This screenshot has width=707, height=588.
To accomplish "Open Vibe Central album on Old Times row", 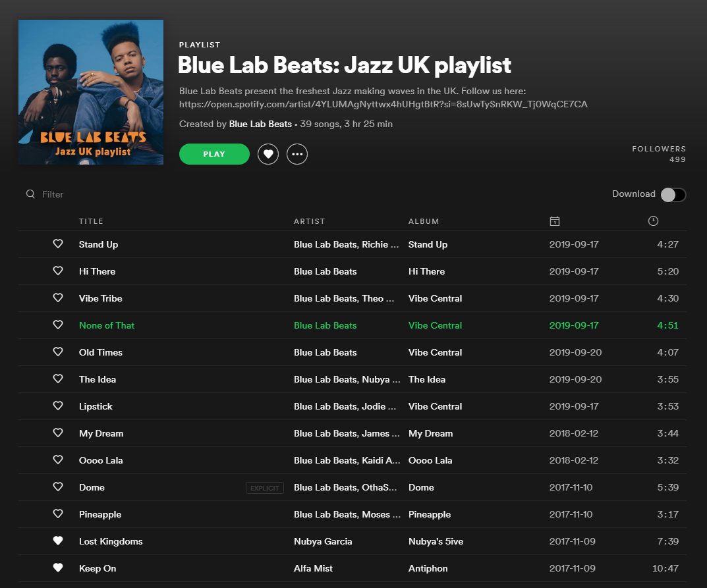I will (435, 352).
